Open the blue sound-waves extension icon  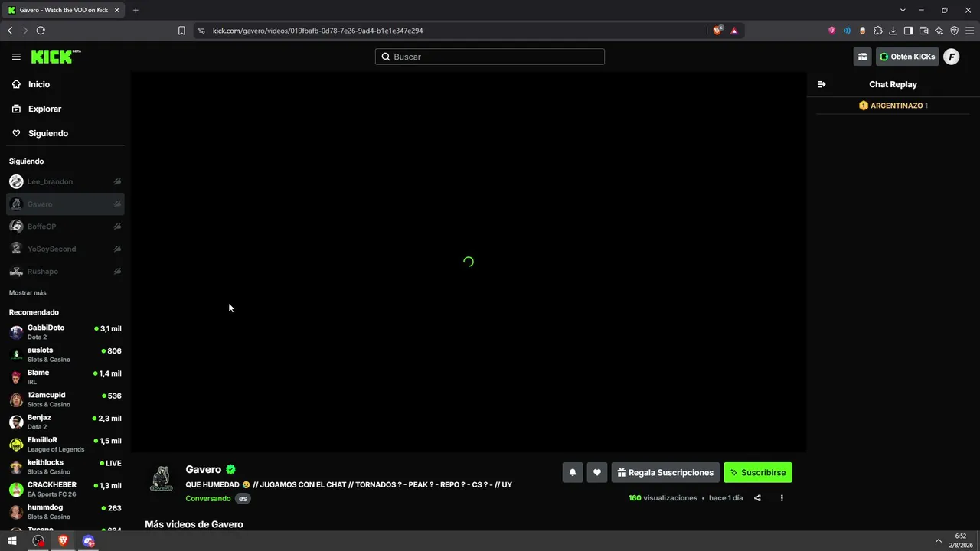pyautogui.click(x=848, y=31)
